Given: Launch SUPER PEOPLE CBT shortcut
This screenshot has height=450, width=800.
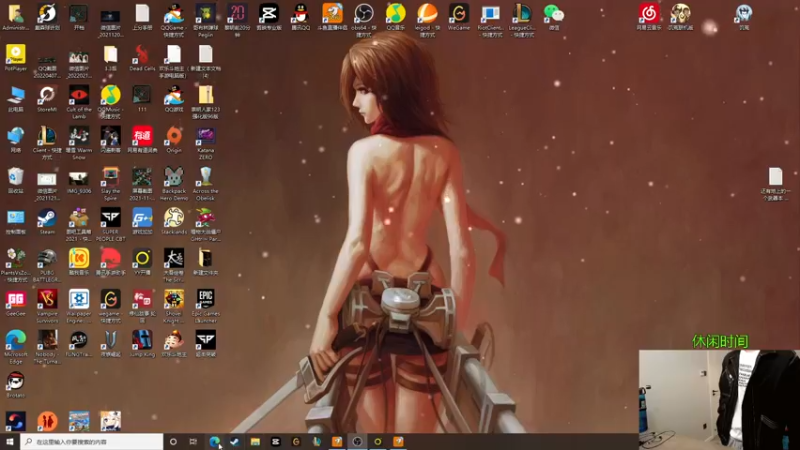Looking at the screenshot, I should (x=110, y=225).
